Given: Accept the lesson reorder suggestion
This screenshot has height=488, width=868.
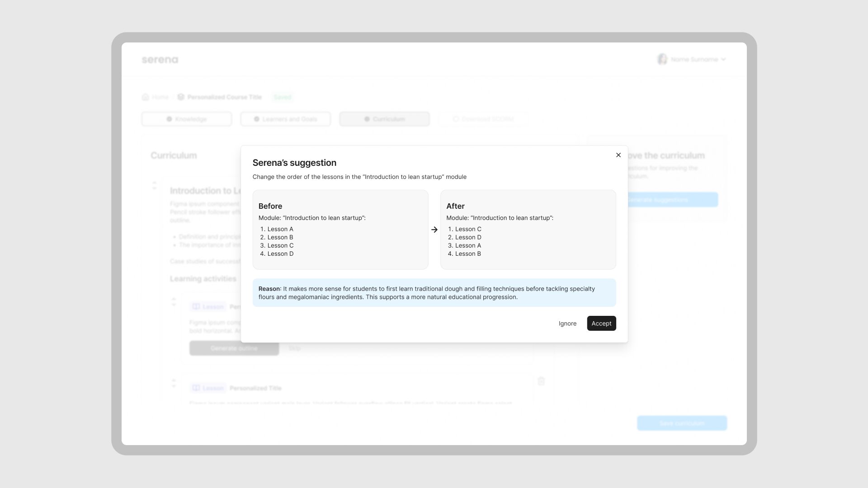Looking at the screenshot, I should [601, 324].
